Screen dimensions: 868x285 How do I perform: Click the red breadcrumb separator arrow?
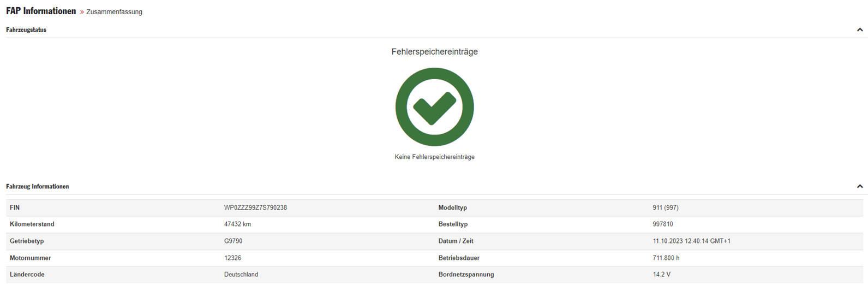point(82,12)
